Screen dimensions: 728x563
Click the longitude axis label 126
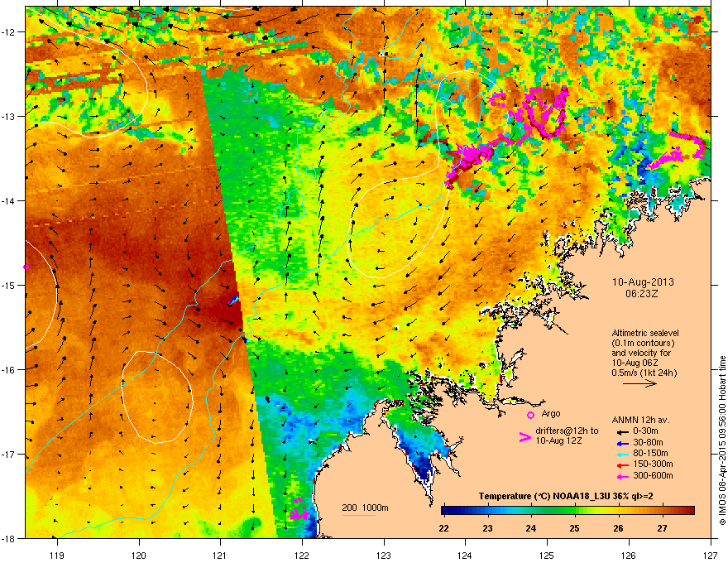coord(629,556)
